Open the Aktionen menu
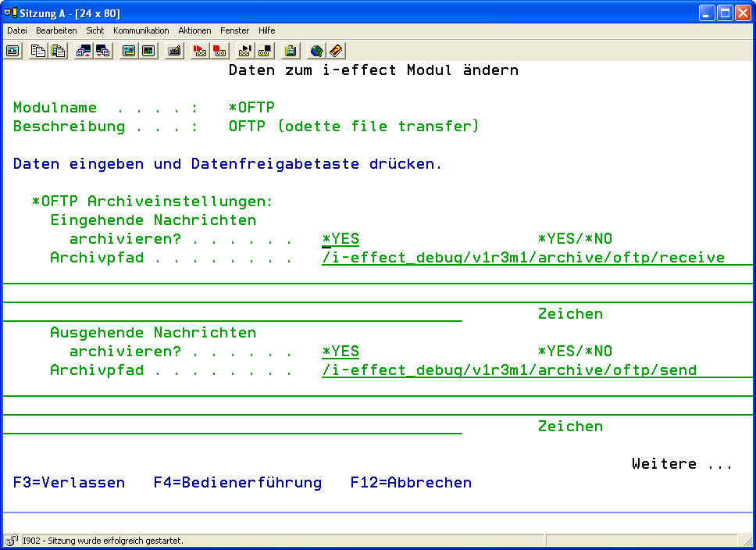756x550 pixels. point(194,30)
